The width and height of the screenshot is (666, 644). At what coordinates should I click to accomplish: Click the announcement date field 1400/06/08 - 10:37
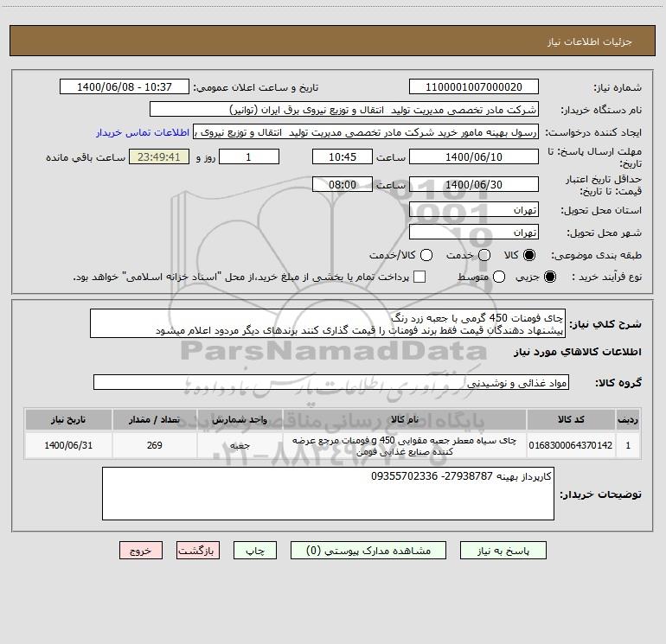point(125,87)
